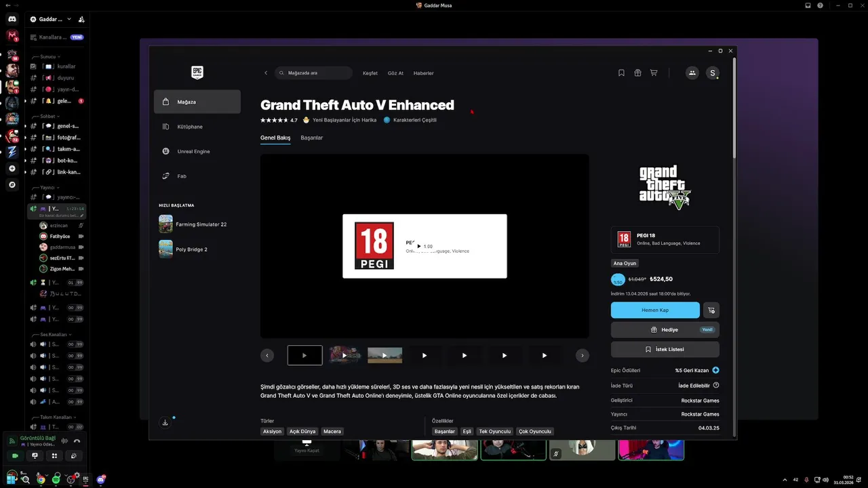Image resolution: width=868 pixels, height=488 pixels.
Task: Disconnect from voice call hang-up icon
Action: [x=77, y=441]
